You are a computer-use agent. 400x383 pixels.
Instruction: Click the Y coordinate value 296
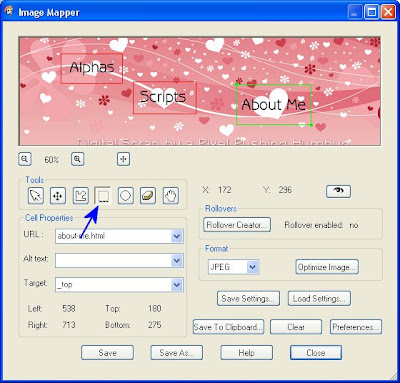[x=285, y=190]
